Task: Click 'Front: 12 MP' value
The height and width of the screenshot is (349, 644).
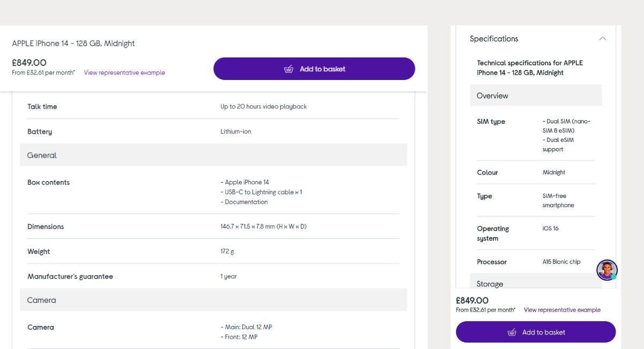Action: 239,337
